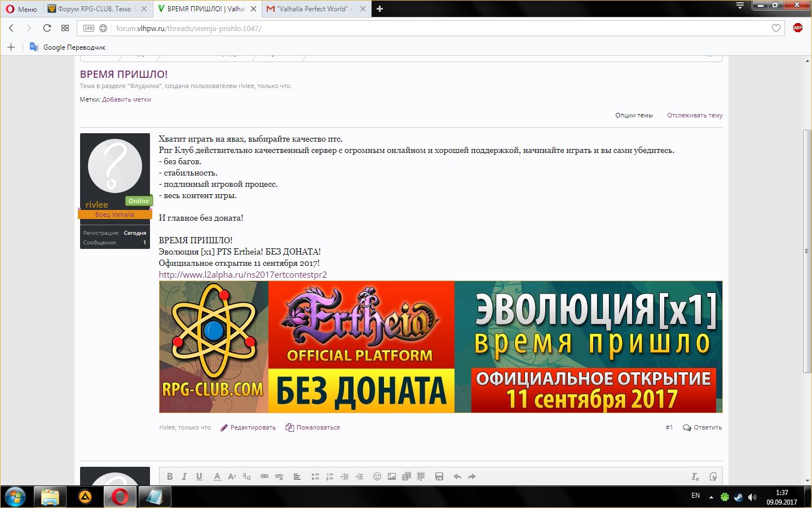
Task: Open 'Google Переводчик' bookmark
Action: point(68,47)
